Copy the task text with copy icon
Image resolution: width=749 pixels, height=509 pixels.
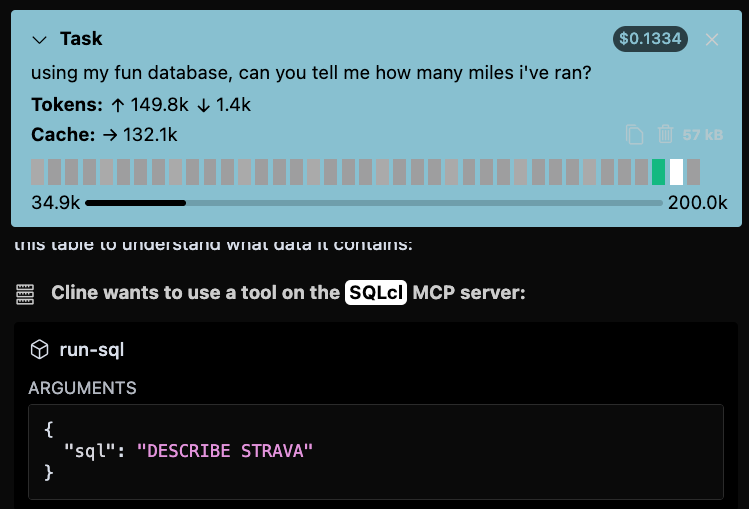tap(634, 134)
